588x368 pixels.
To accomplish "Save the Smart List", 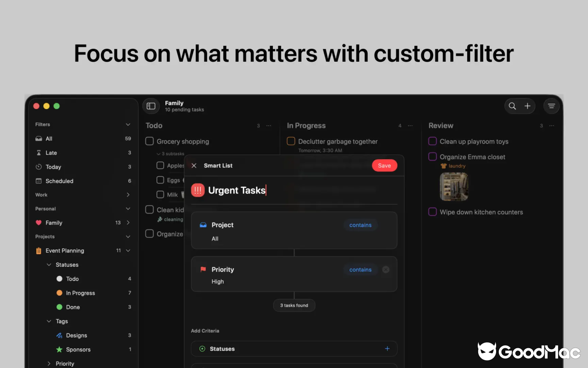I will coord(384,166).
